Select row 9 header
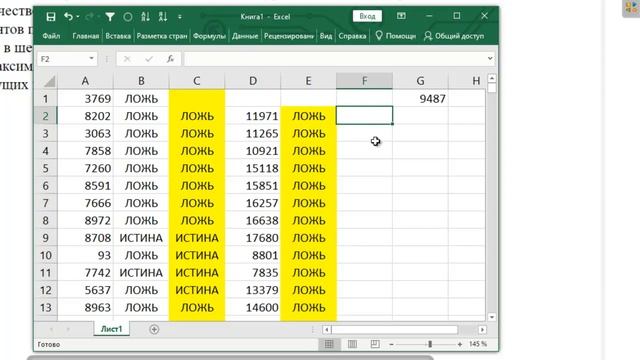640x360 pixels. (45, 238)
